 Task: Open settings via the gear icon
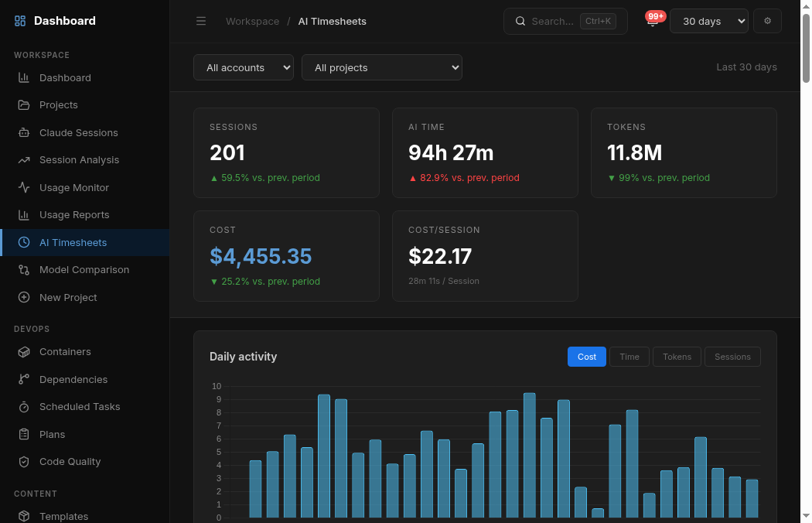pos(767,22)
